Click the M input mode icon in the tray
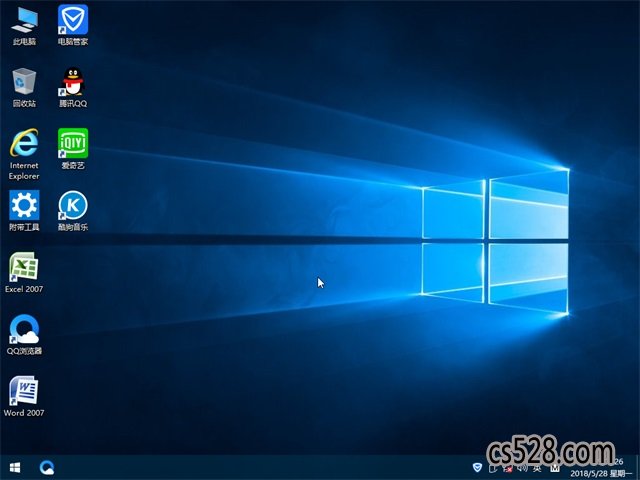 pyautogui.click(x=555, y=467)
